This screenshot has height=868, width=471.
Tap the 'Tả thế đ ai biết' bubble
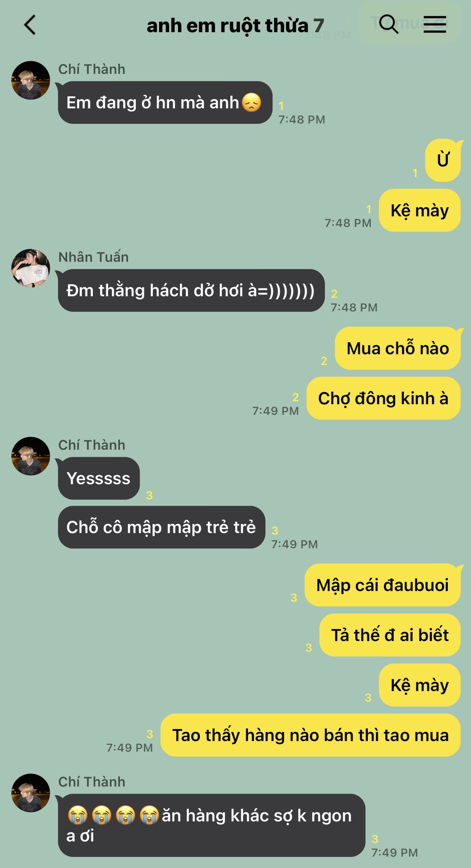tap(390, 635)
